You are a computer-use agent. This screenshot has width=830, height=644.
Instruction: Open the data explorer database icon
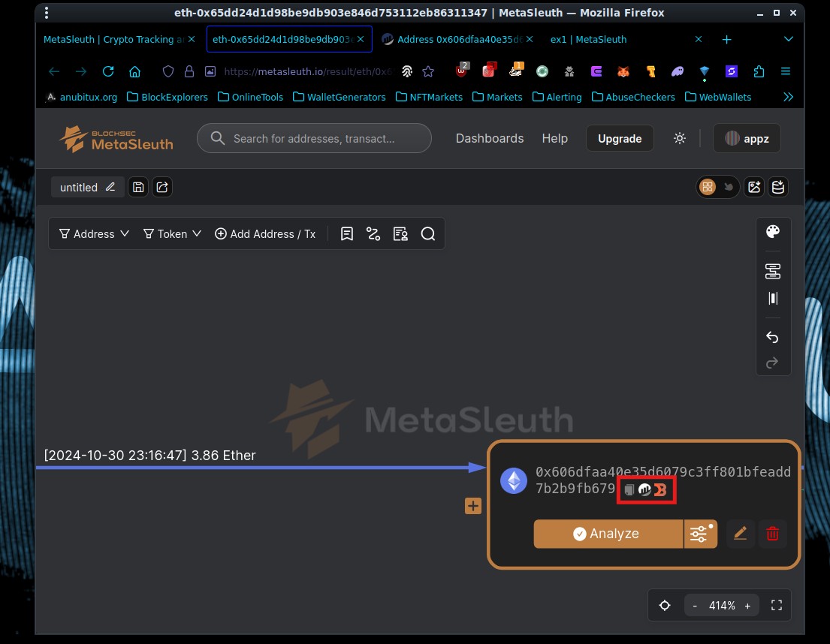click(778, 187)
